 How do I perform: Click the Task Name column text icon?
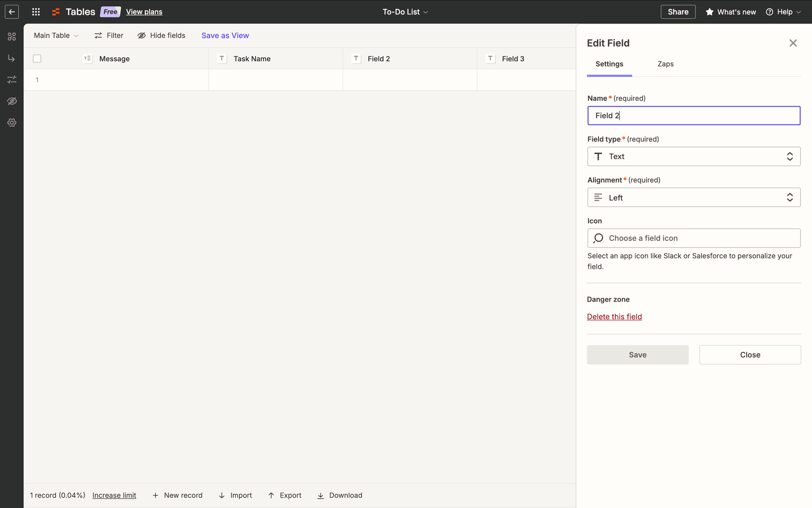click(222, 58)
